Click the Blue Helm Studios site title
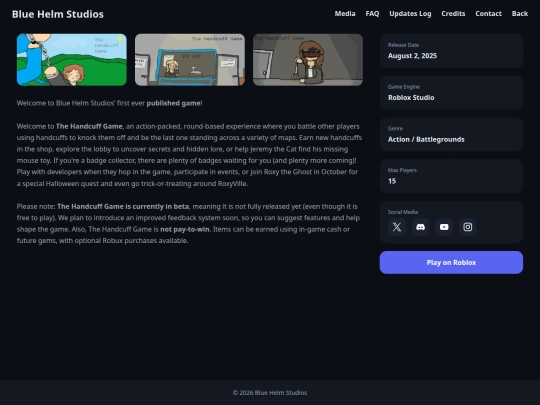 (58, 14)
